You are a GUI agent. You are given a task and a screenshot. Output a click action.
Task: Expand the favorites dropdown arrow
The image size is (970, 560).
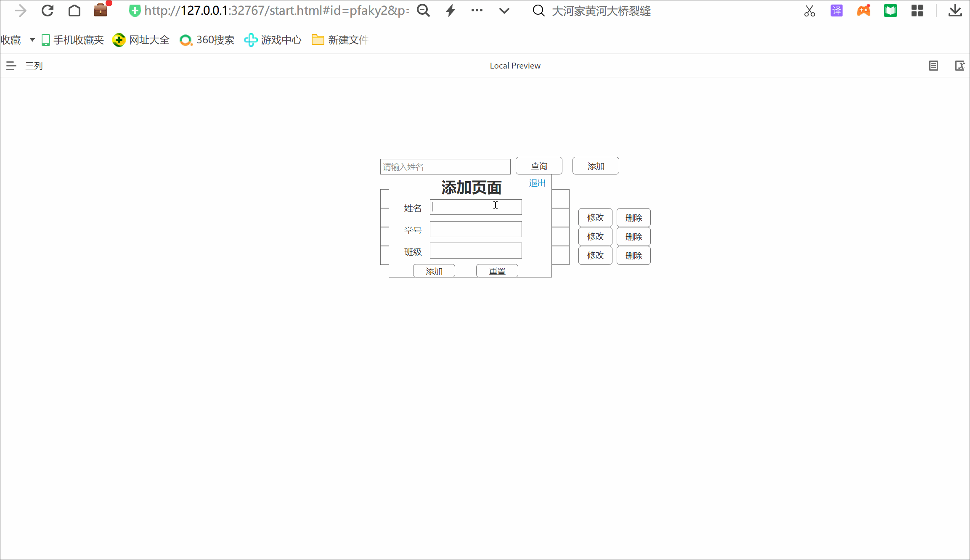[x=32, y=40]
